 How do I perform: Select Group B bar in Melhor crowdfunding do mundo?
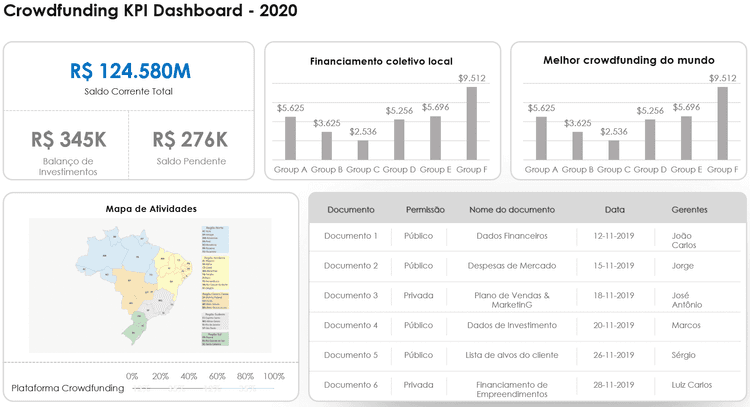click(577, 146)
